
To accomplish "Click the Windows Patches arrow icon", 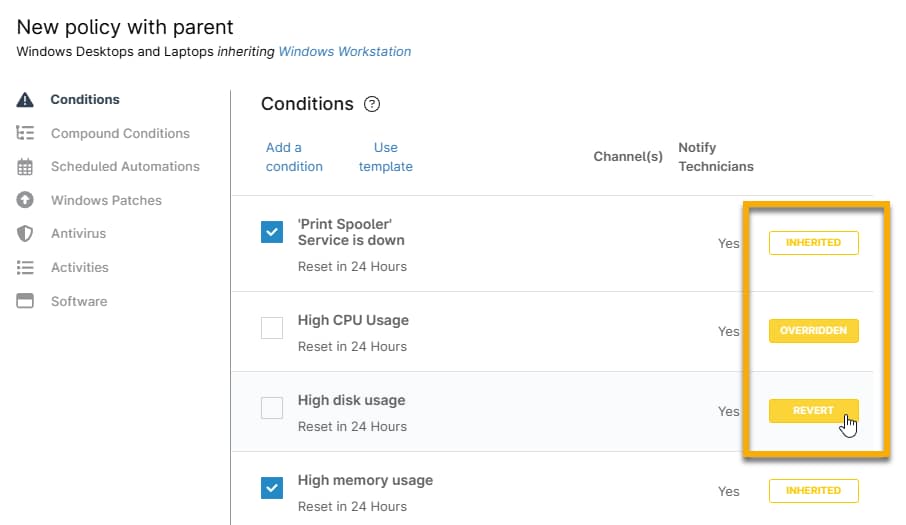I will click(x=26, y=200).
